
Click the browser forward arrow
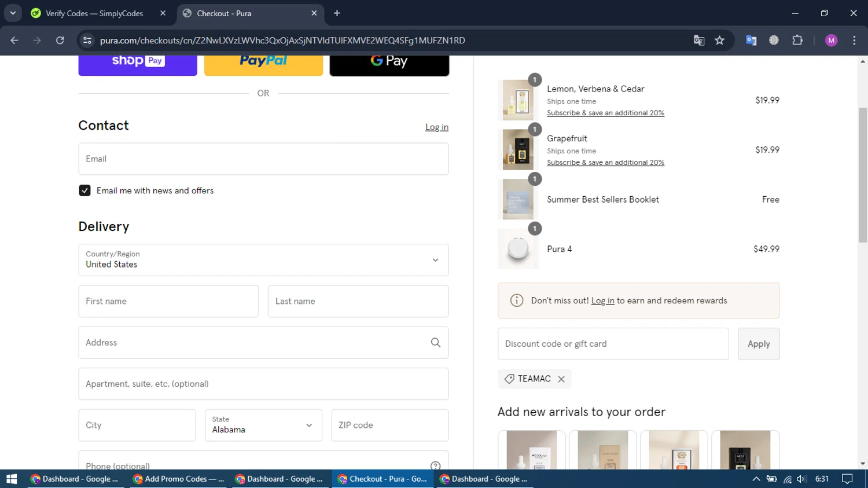click(x=37, y=41)
